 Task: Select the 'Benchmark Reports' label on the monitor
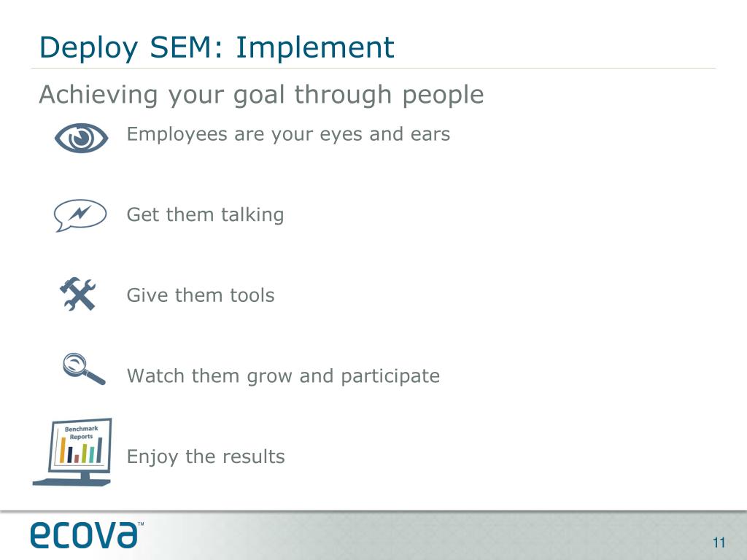coord(81,432)
